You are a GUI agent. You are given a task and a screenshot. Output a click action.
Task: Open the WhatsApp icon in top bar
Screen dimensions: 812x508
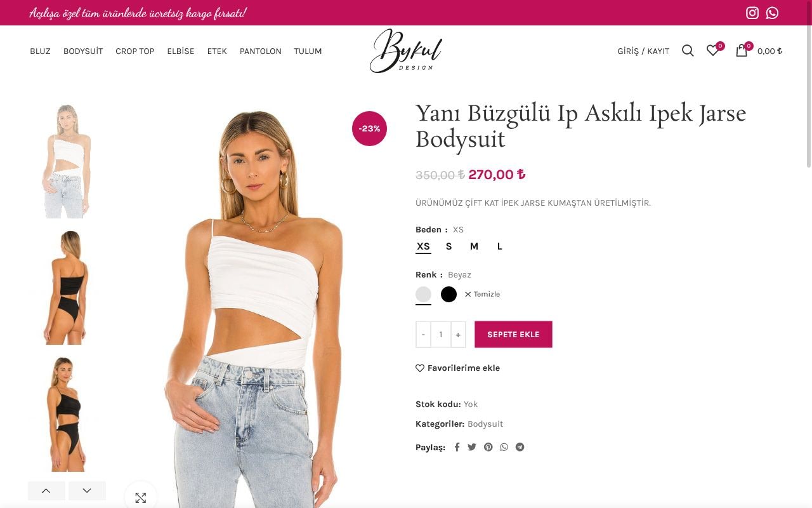[772, 13]
